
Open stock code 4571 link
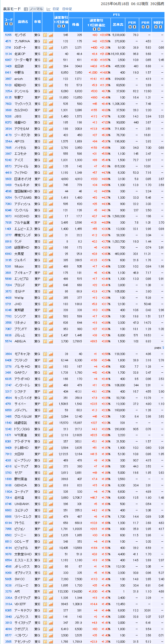pyautogui.click(x=9, y=41)
